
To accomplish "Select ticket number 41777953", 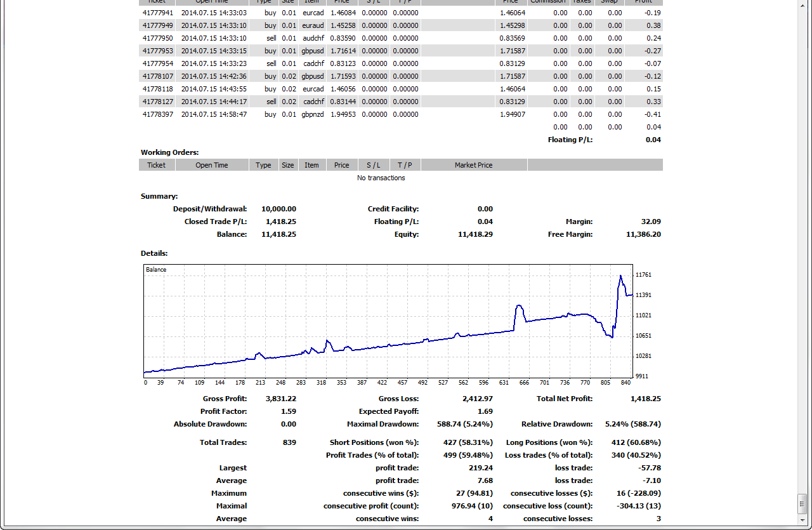I will point(158,51).
